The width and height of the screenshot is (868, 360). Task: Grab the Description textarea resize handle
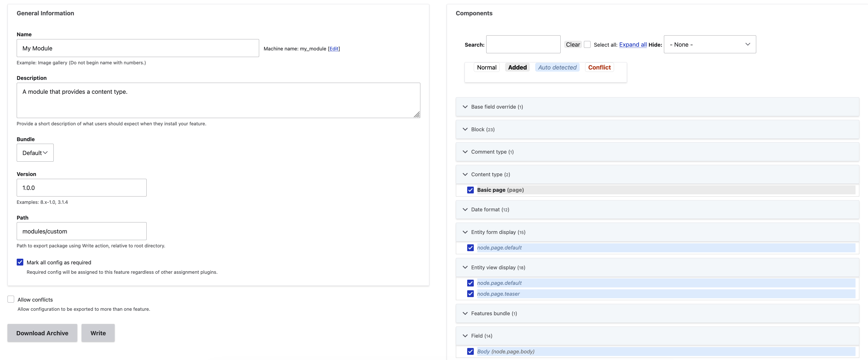pos(417,115)
